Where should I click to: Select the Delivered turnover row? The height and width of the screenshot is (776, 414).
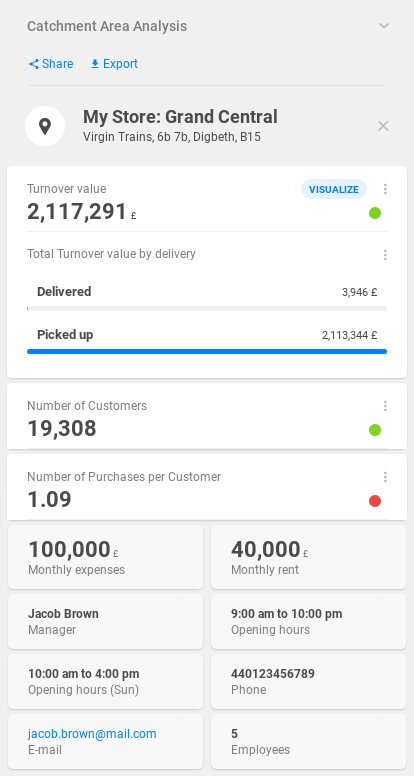point(207,297)
